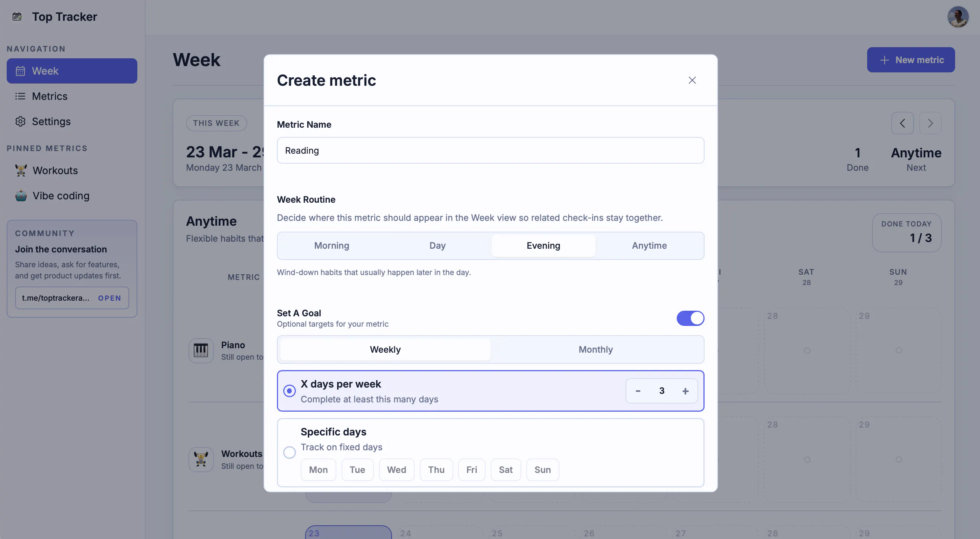
Task: Click the Piano metric name in the table
Action: [x=233, y=345]
